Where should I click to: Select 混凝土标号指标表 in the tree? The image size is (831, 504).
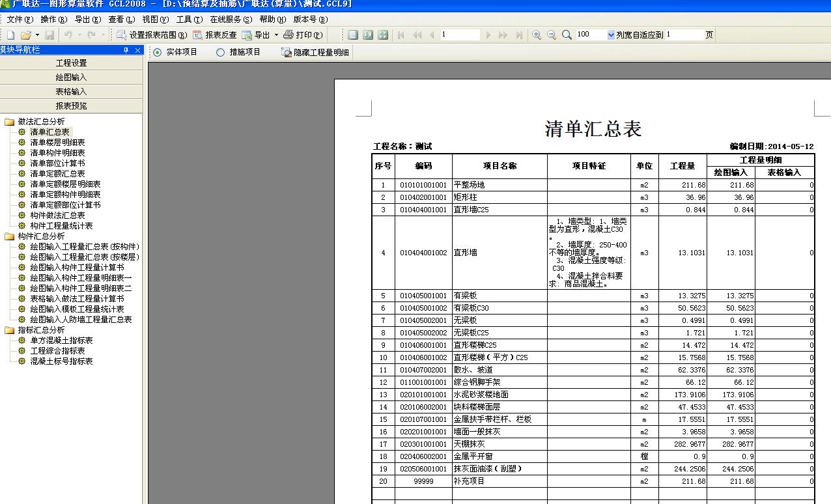[x=61, y=361]
